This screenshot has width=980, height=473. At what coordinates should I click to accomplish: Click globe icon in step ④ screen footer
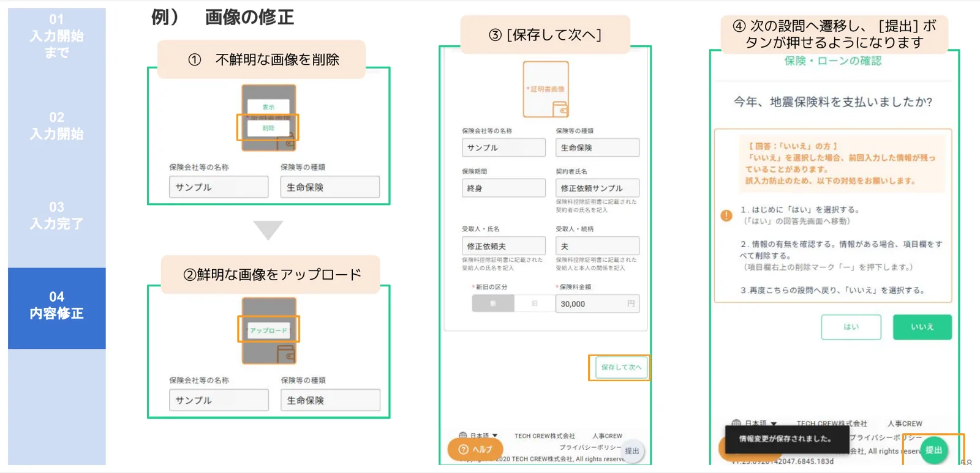(736, 423)
